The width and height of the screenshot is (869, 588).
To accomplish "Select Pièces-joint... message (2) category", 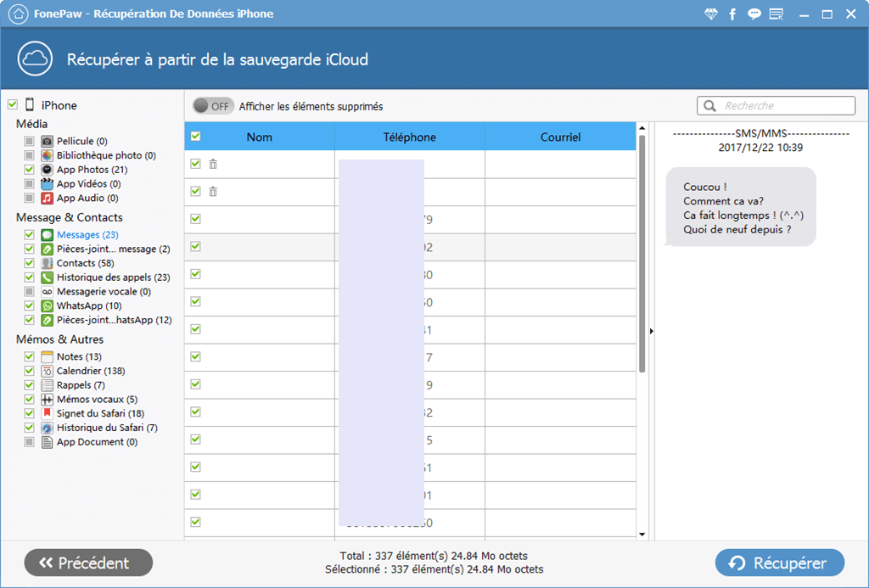I will [x=114, y=249].
